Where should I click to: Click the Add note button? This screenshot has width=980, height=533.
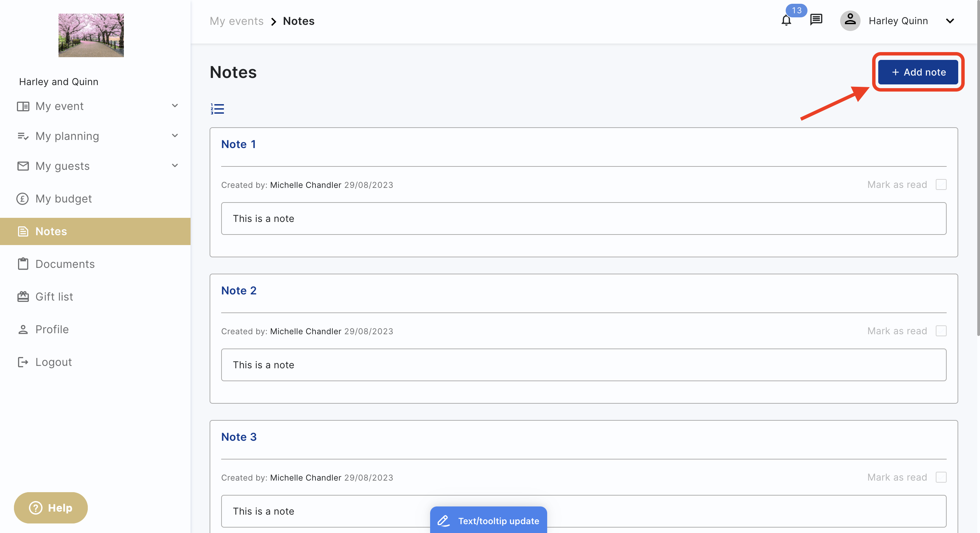pos(918,72)
